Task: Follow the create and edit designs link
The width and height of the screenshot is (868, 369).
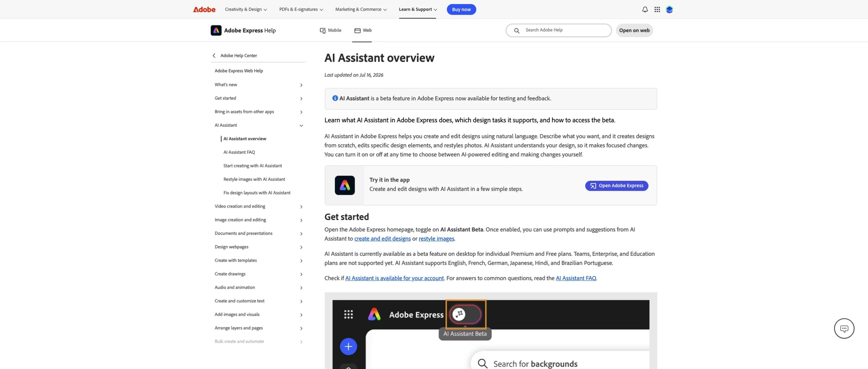Action: (x=382, y=239)
